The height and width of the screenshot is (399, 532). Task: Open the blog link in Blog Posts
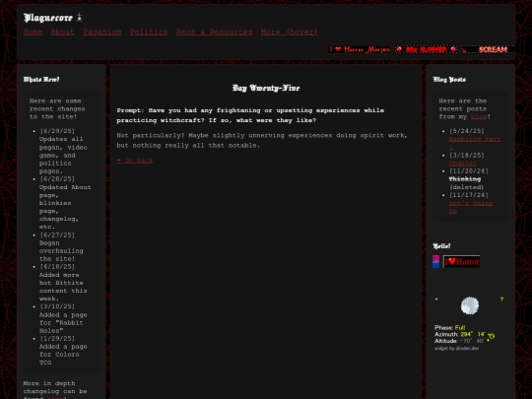(479, 116)
